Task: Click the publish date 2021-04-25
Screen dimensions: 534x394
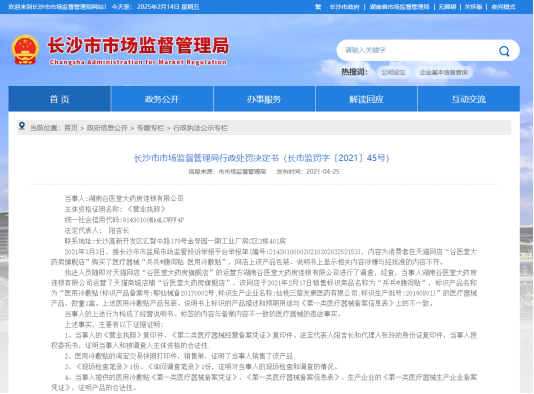Action: 323,172
